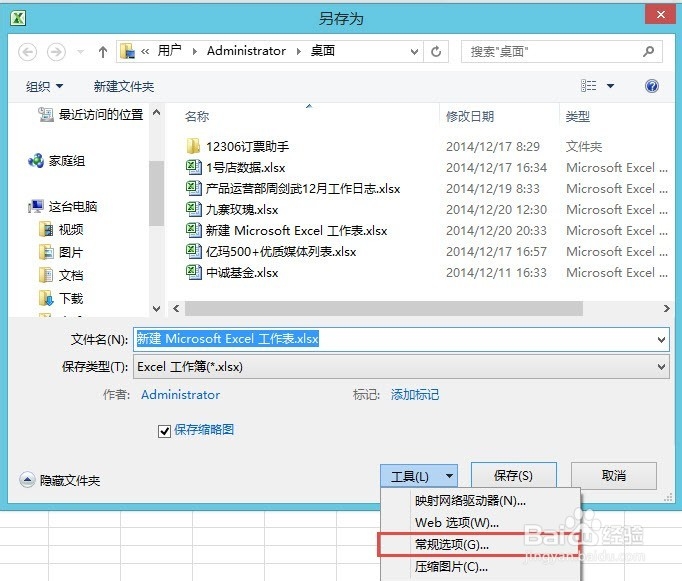Sort files by 名称 column
Image resolution: width=682 pixels, height=581 pixels.
(x=197, y=116)
